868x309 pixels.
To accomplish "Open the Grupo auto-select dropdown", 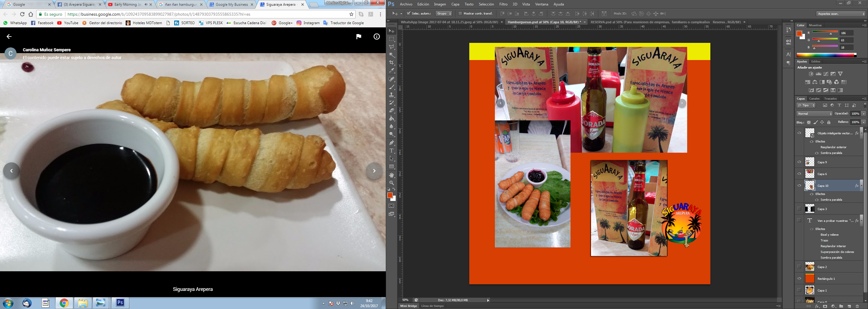I will click(x=444, y=14).
